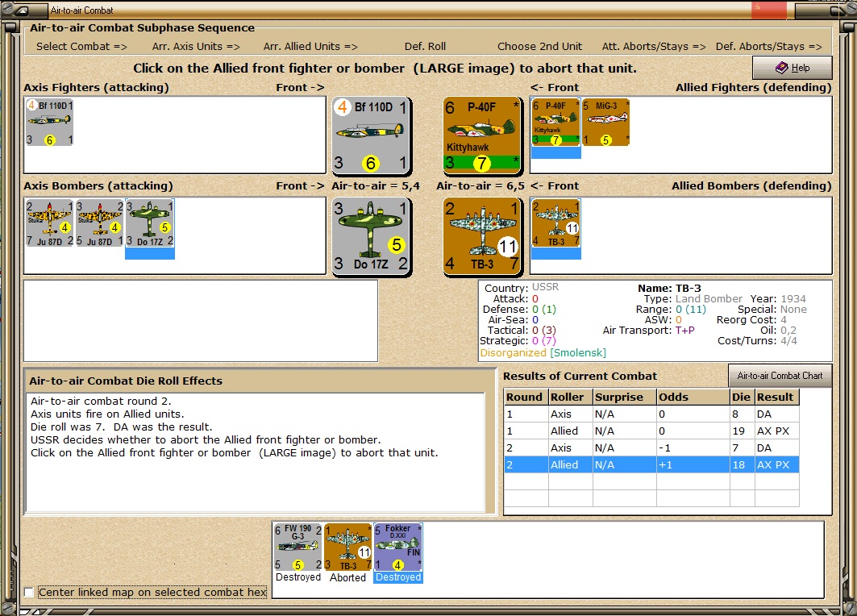
Task: Click the Surprise column header
Action: [x=625, y=397]
